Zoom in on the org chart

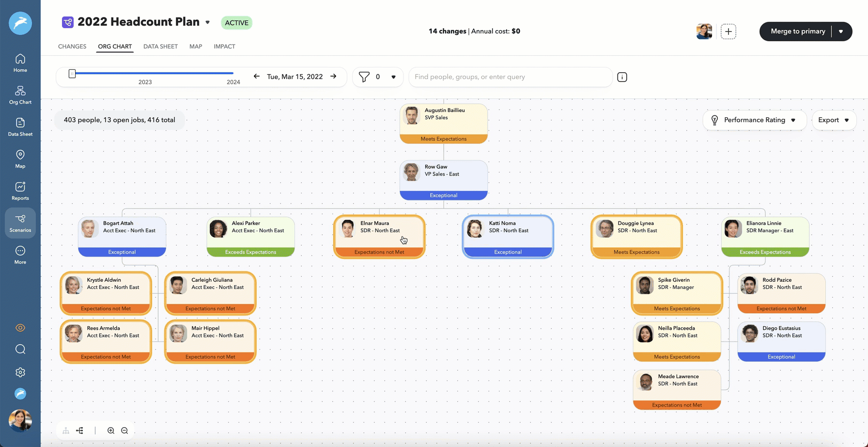pyautogui.click(x=110, y=430)
